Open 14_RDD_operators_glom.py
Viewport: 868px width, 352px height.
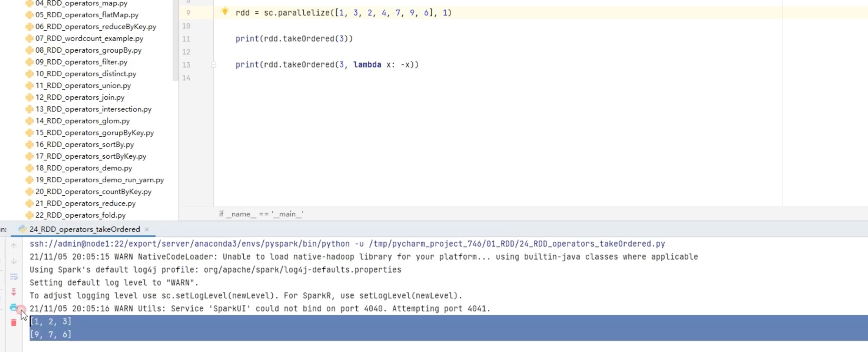click(82, 121)
